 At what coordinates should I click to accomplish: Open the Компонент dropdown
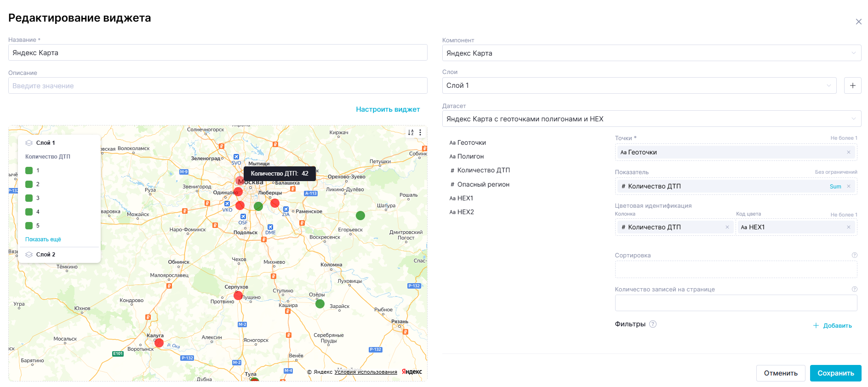point(651,53)
